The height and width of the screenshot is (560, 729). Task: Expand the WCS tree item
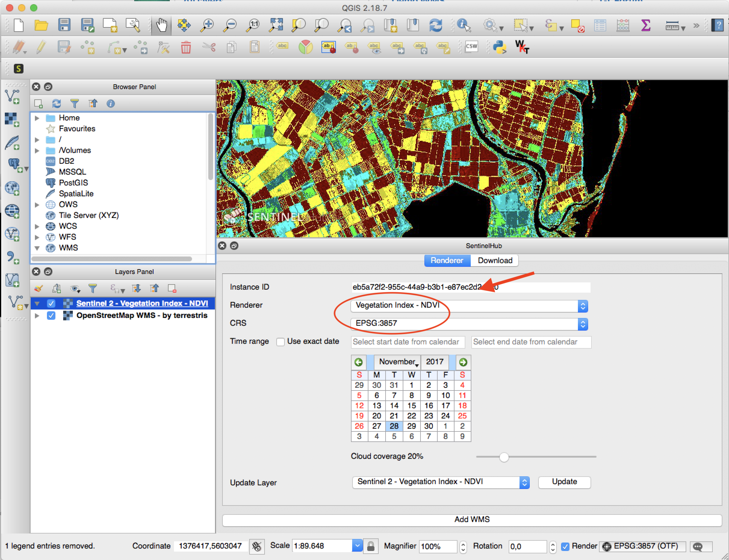(x=37, y=226)
